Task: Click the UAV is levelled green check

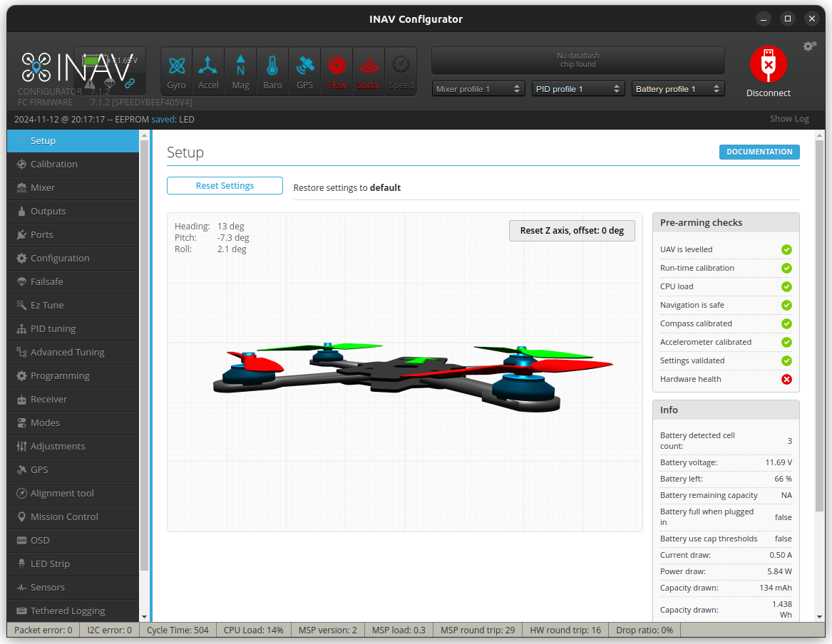Action: tap(786, 249)
